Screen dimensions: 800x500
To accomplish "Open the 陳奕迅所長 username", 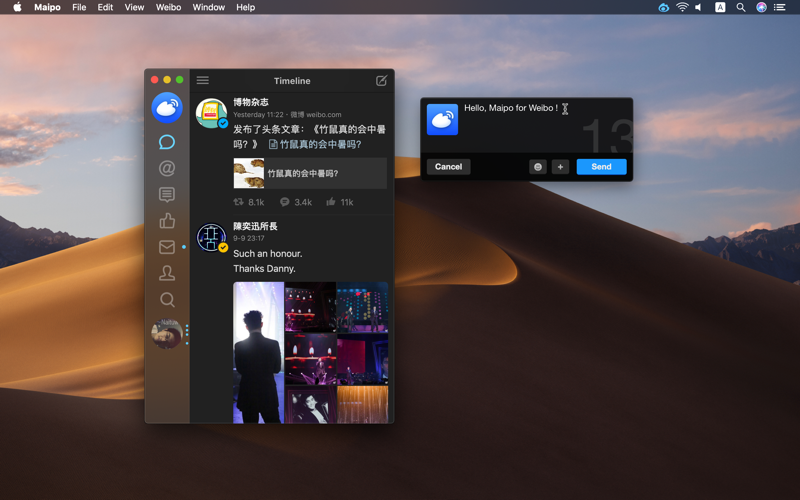I will pyautogui.click(x=255, y=226).
